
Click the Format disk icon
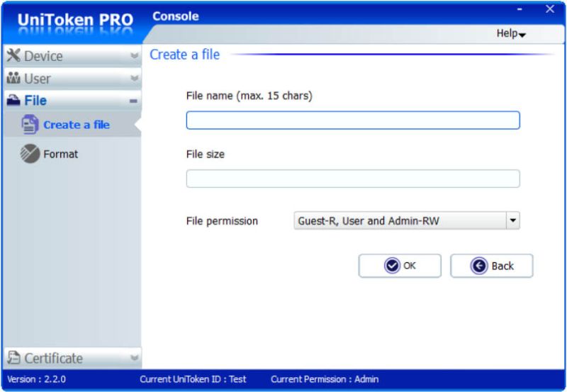coord(30,154)
